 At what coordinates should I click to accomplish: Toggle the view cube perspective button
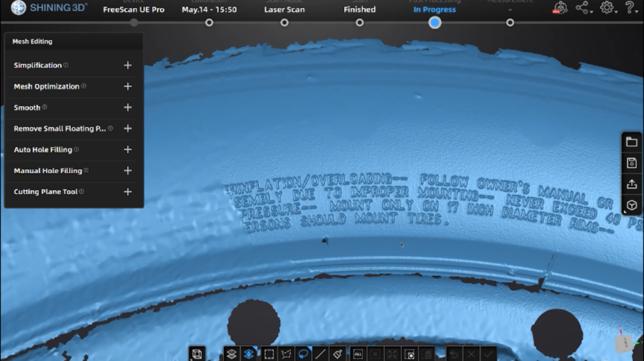[197, 354]
